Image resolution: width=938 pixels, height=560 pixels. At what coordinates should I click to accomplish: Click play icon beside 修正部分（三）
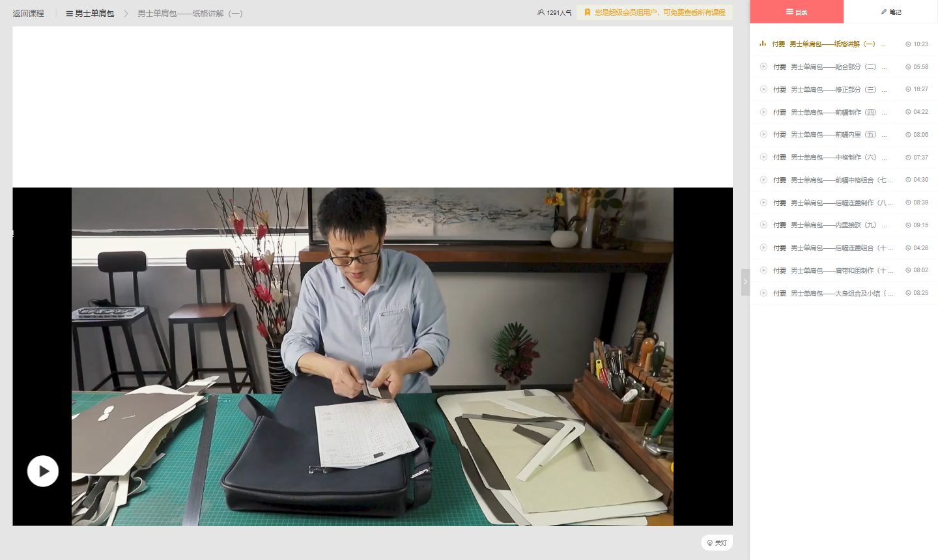click(x=763, y=89)
